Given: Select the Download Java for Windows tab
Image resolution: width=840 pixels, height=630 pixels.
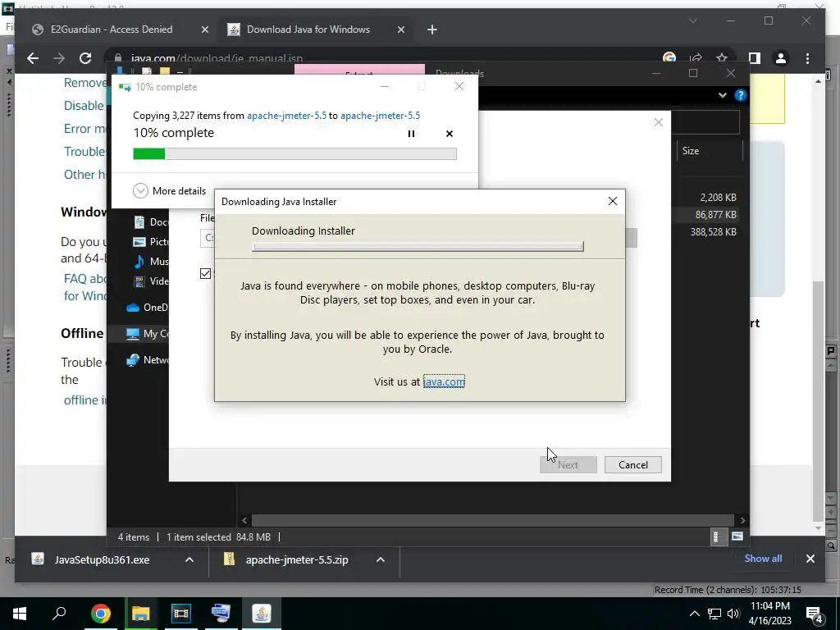Looking at the screenshot, I should [308, 30].
